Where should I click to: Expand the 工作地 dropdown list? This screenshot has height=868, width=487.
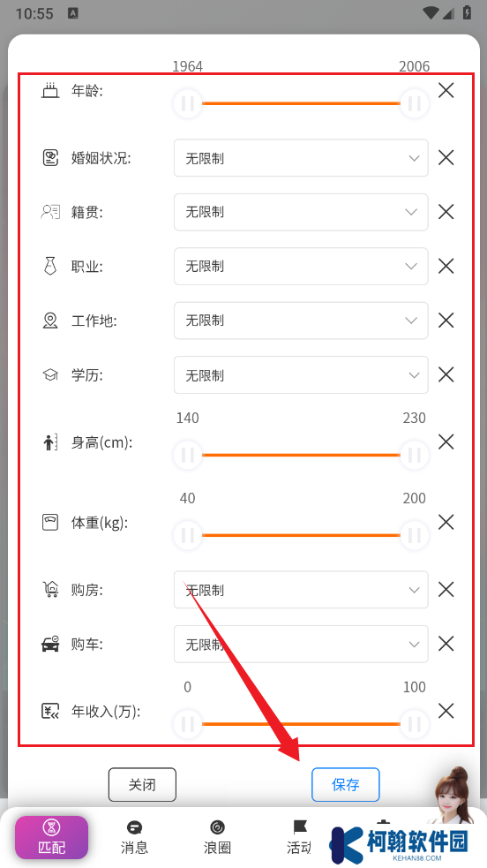(x=301, y=321)
